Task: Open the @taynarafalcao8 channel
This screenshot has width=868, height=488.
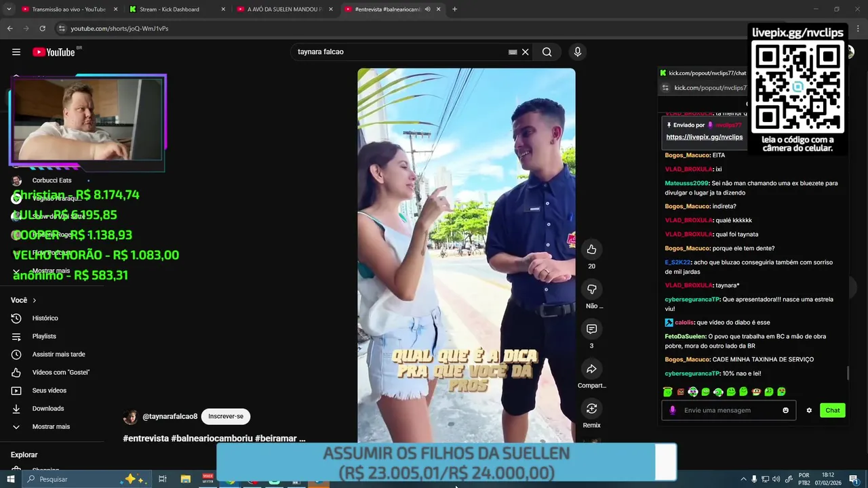Action: click(x=170, y=417)
